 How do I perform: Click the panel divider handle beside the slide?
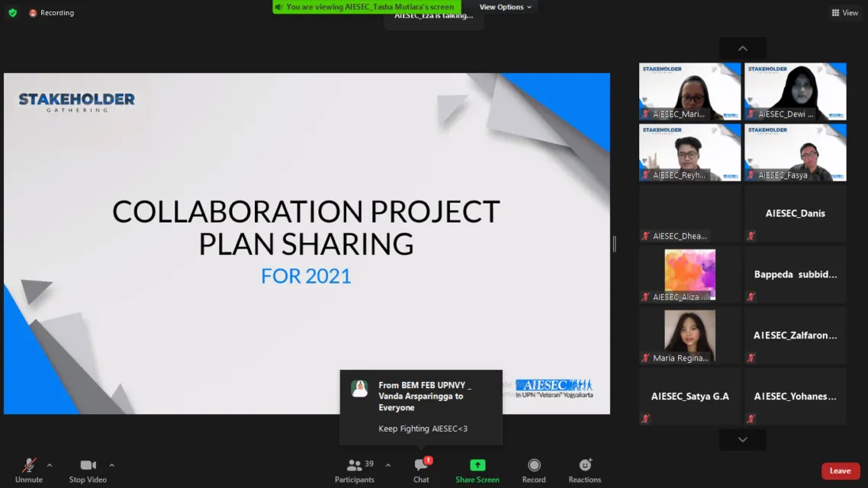tap(615, 243)
